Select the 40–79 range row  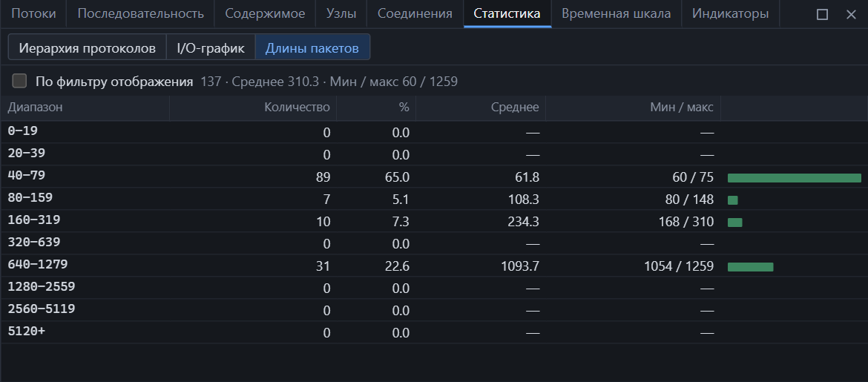(434, 176)
